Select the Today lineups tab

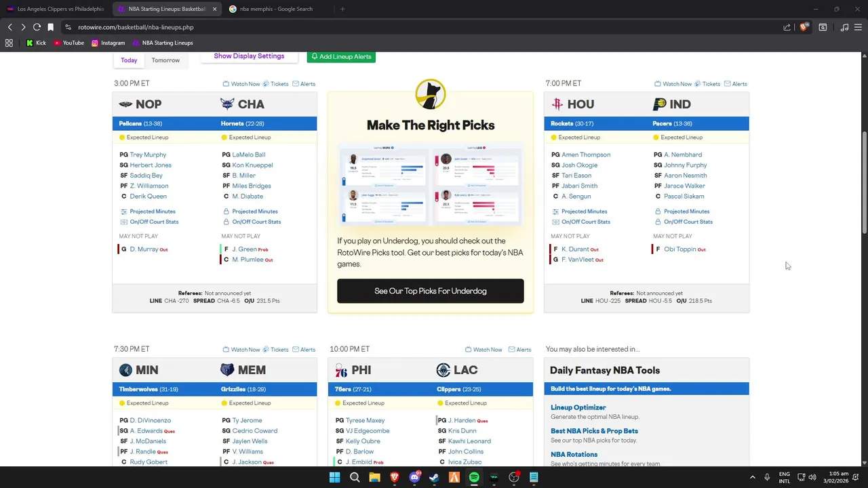click(x=129, y=60)
